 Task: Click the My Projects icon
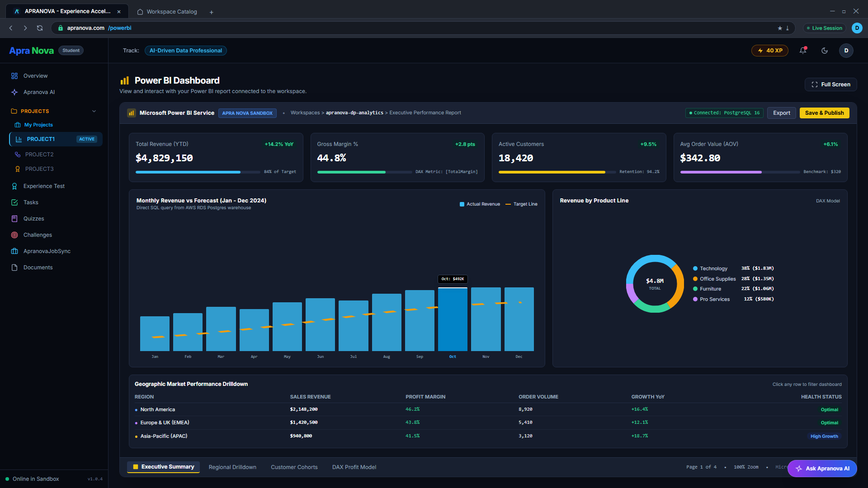[x=18, y=125]
